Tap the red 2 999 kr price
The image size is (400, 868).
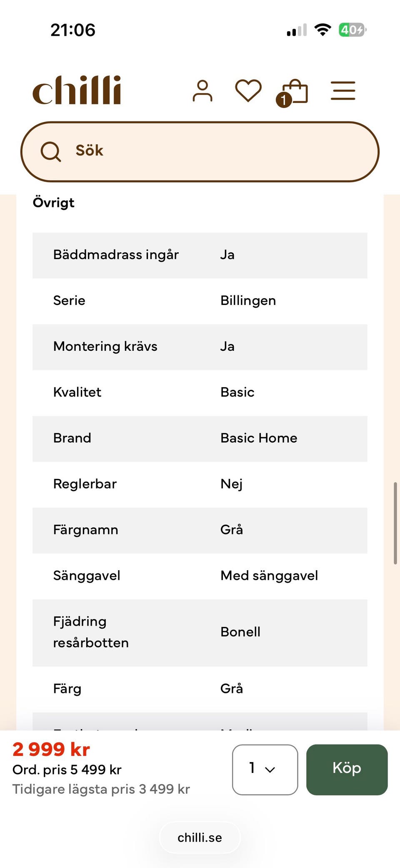[x=51, y=750]
